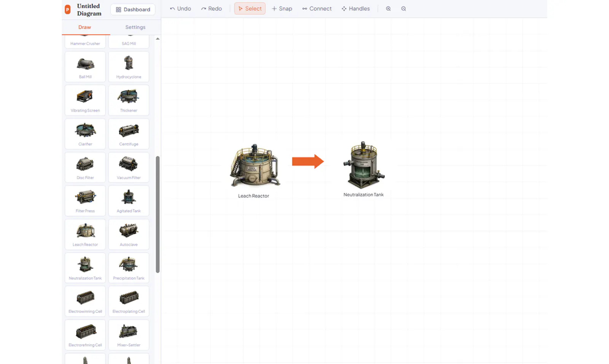Click the palette scrollbar up arrow
This screenshot has width=609, height=364.
tap(158, 39)
